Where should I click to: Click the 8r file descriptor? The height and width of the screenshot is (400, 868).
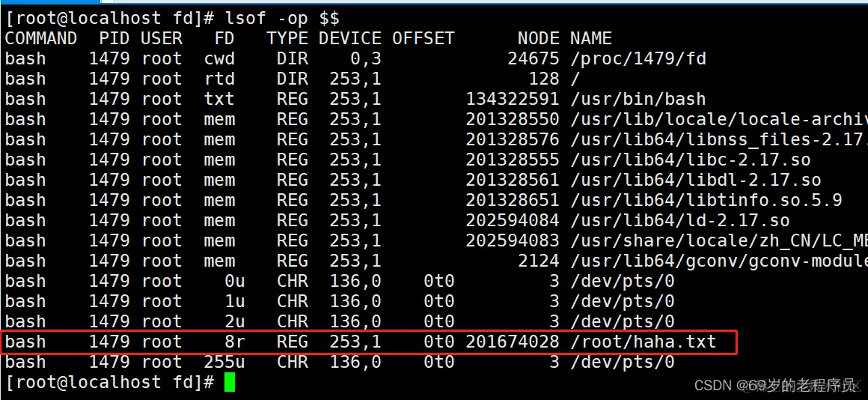pos(235,342)
